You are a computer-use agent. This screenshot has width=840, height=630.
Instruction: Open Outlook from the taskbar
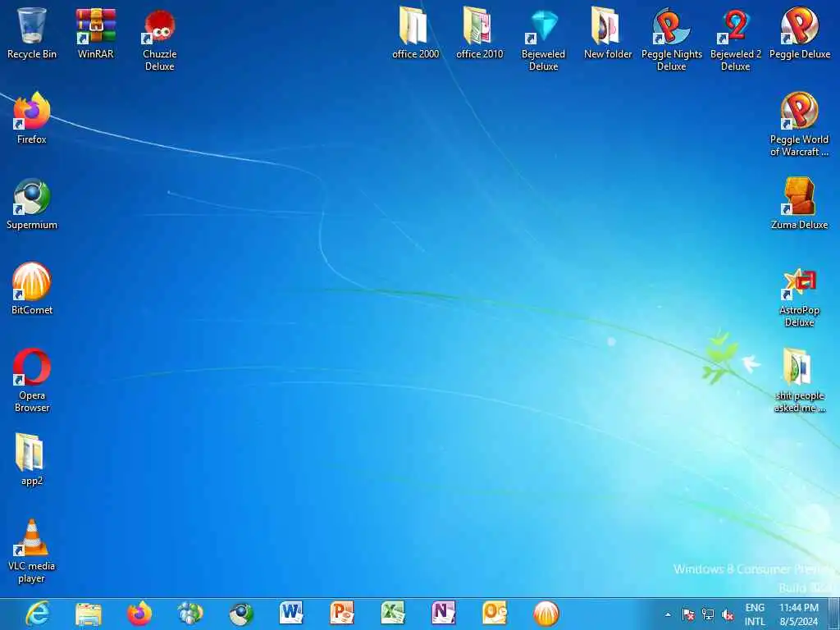click(x=495, y=614)
